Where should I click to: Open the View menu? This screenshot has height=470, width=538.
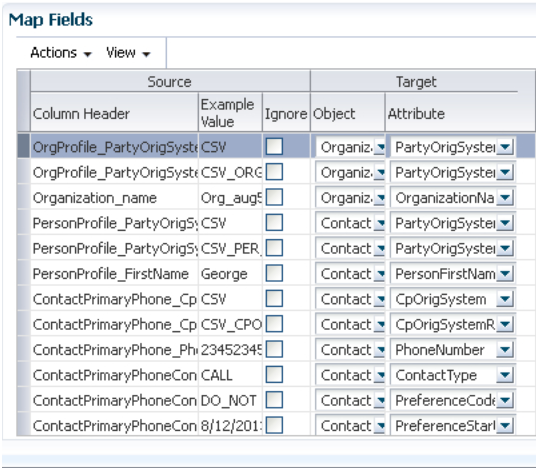pyautogui.click(x=128, y=53)
